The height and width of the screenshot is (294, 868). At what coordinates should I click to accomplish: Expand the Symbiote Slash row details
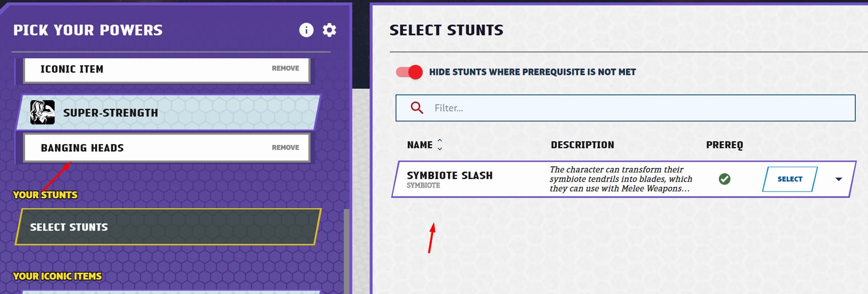coord(839,179)
